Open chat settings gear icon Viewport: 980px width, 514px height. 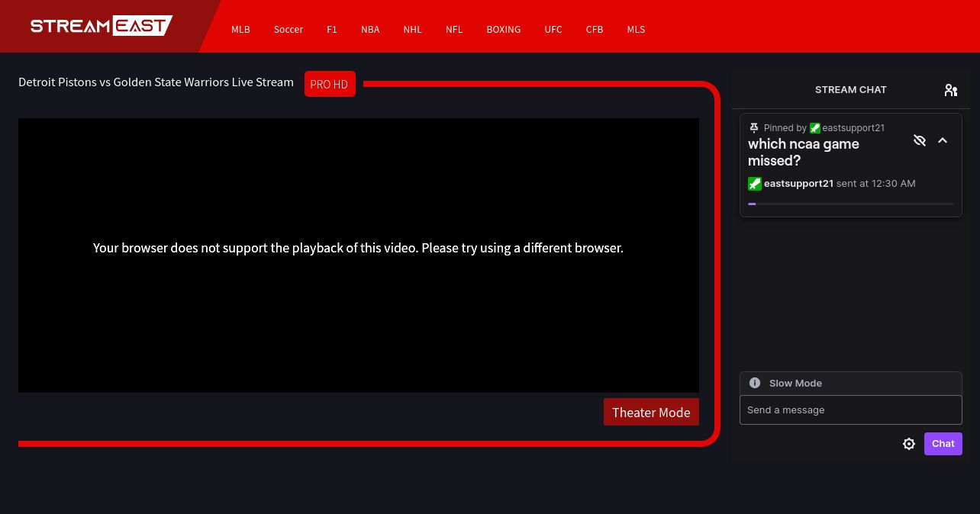click(x=909, y=444)
